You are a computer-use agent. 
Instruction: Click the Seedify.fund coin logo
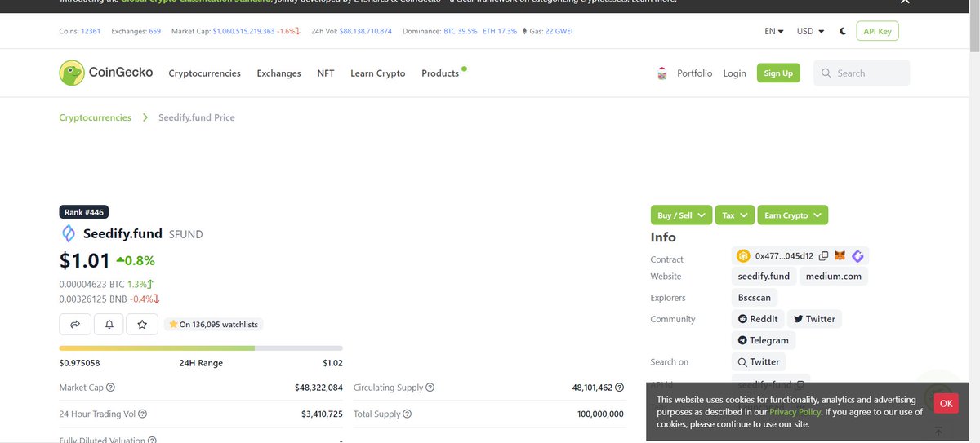click(69, 234)
